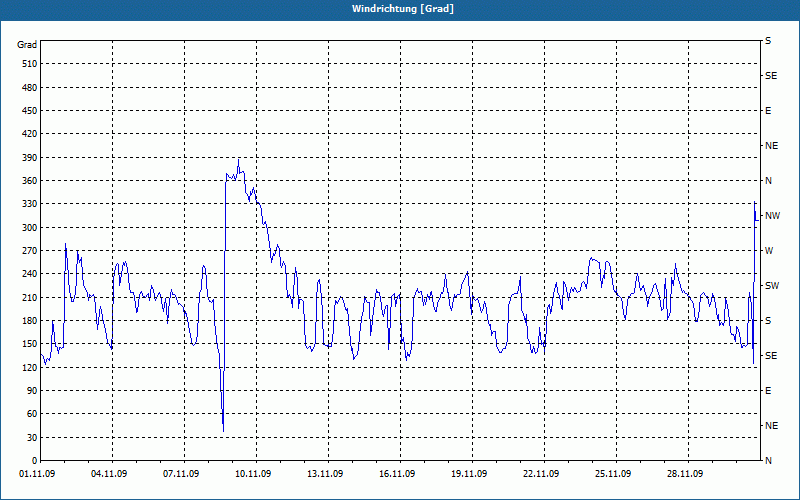The image size is (800, 500).
Task: Pick the y-axis value '210'
Action: (x=30, y=297)
